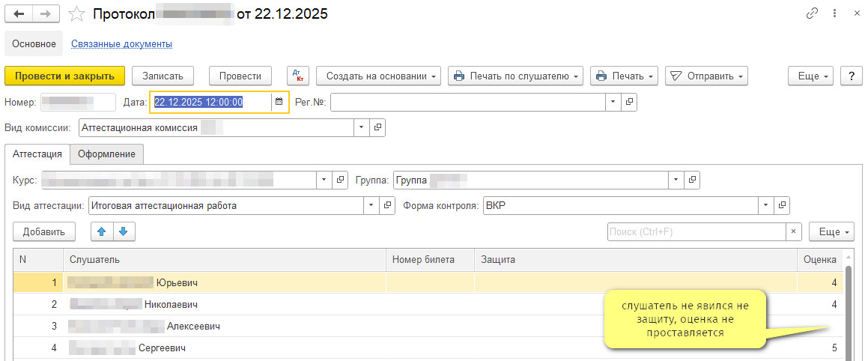
Task: Move row down with blue arrow
Action: 123,232
